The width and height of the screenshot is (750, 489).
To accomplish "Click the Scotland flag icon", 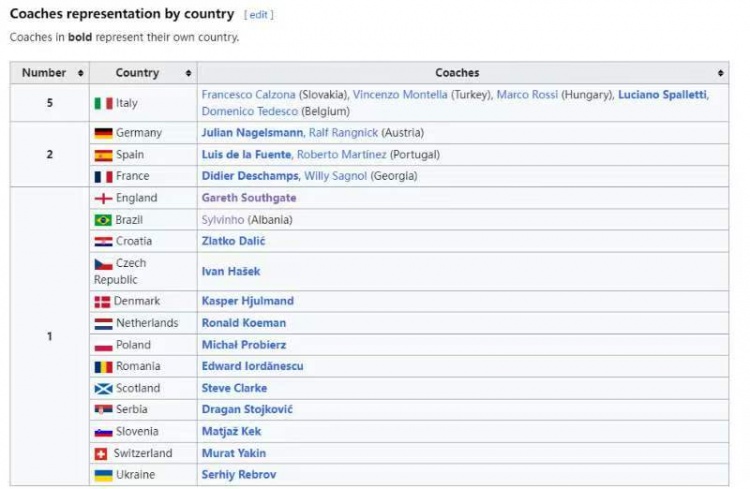I will point(103,388).
